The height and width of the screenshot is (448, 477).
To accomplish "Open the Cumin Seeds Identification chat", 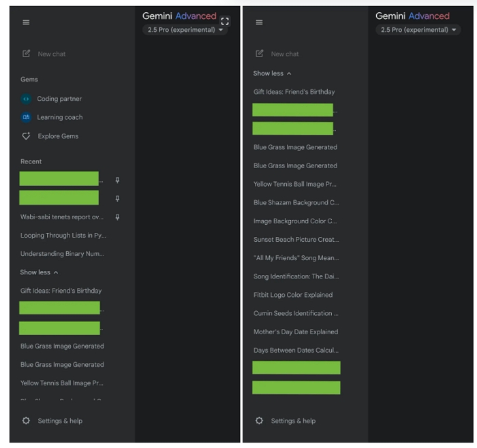I will [x=296, y=313].
